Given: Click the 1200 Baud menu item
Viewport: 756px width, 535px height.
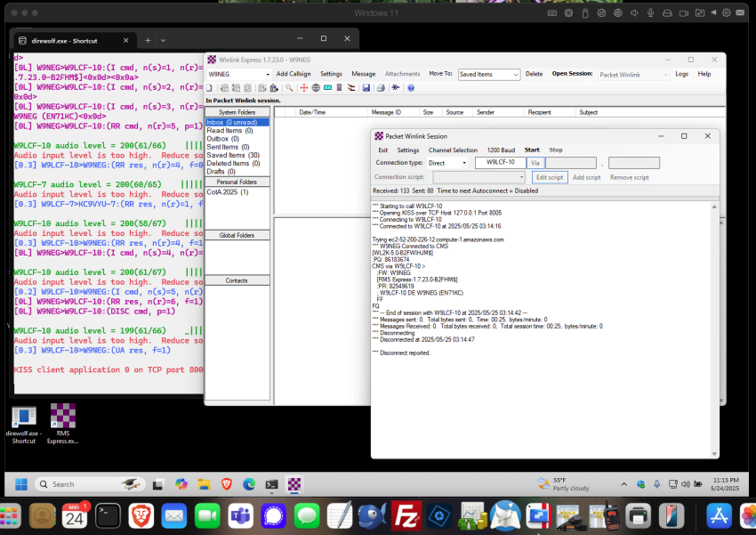Looking at the screenshot, I should click(x=501, y=150).
